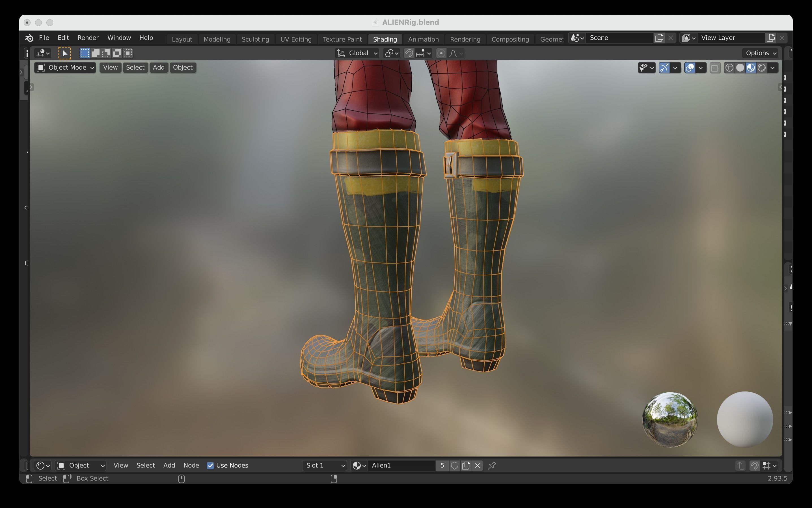
Task: Open the Render menu
Action: [88, 38]
